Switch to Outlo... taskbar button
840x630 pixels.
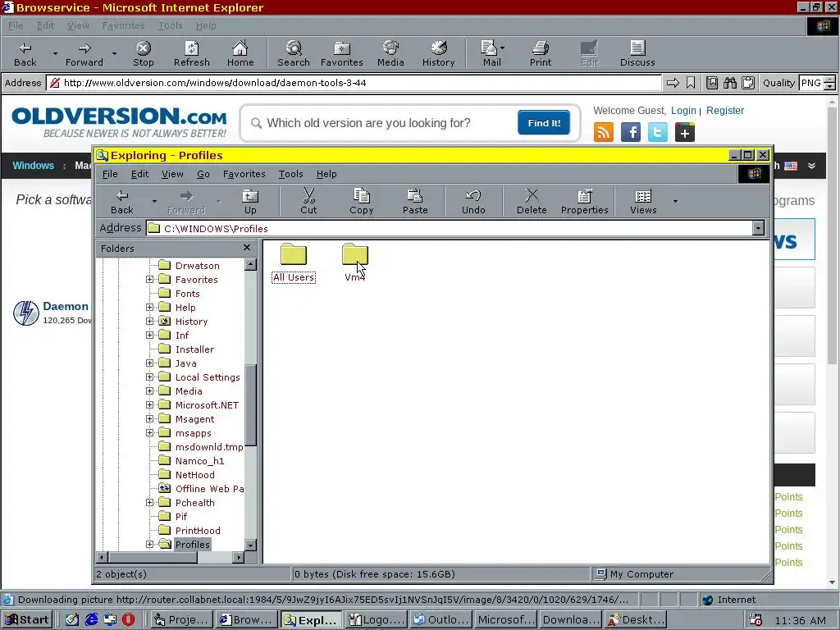(x=441, y=620)
